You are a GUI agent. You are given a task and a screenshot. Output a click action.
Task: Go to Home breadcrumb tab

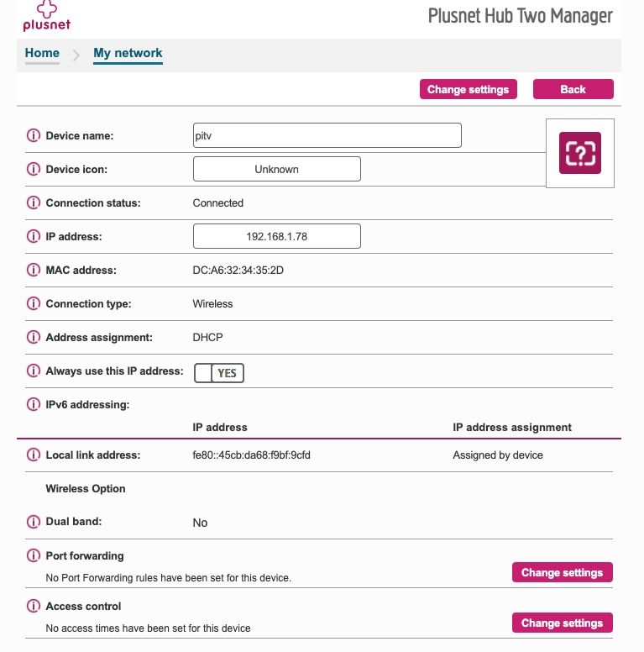42,54
